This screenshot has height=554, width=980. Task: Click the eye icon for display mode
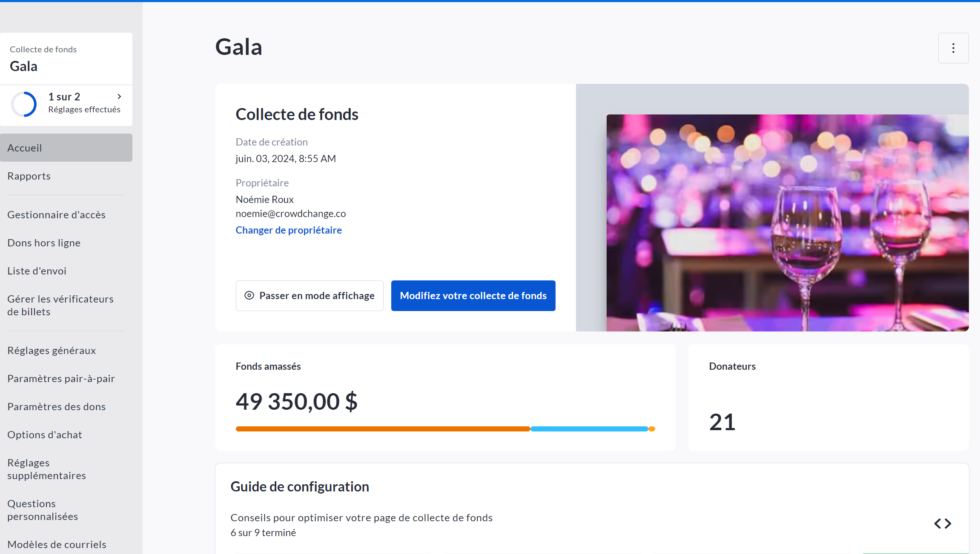click(249, 295)
